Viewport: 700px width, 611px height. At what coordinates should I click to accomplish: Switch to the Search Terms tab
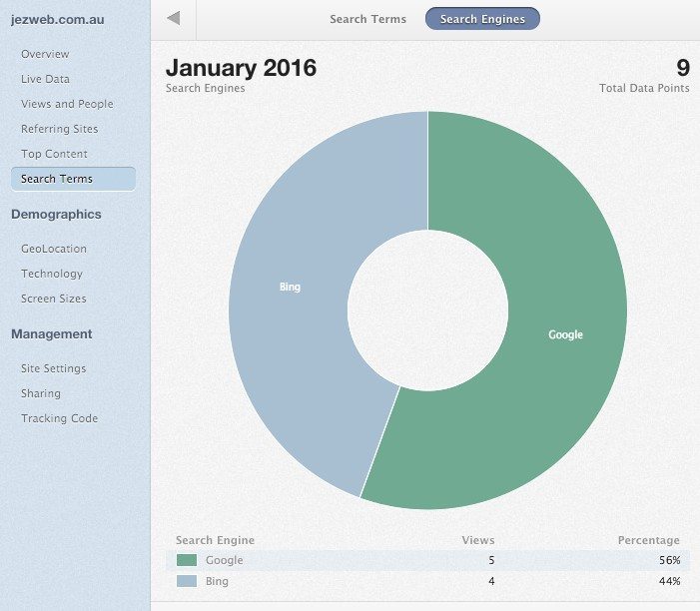(x=367, y=19)
